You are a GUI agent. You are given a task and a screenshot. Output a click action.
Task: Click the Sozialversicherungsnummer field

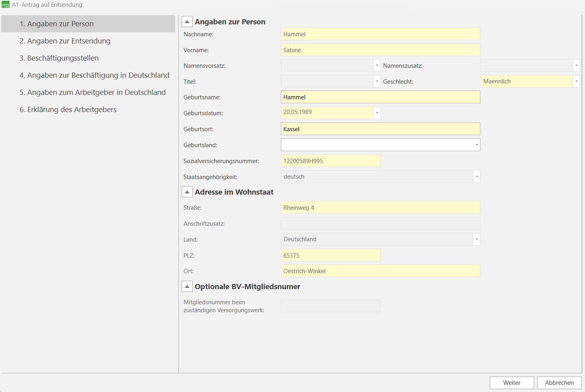[x=330, y=161]
